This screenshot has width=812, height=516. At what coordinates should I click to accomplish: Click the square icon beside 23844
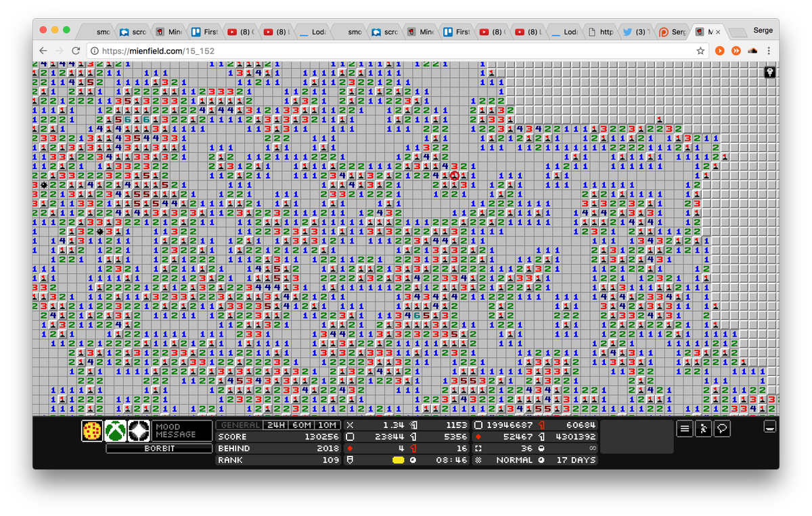[350, 437]
